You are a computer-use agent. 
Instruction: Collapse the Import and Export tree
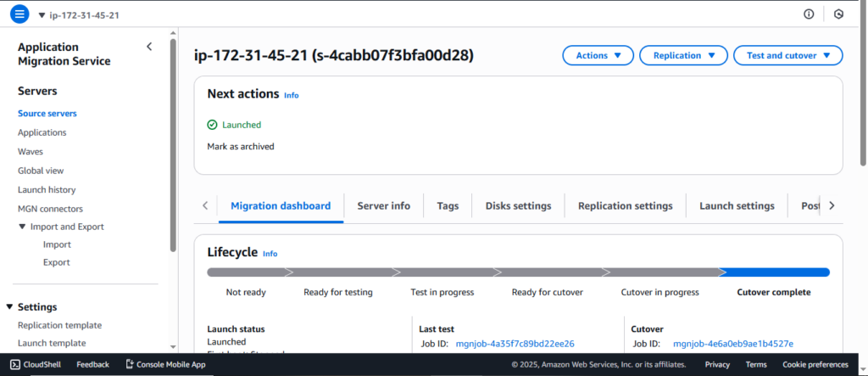[23, 227]
